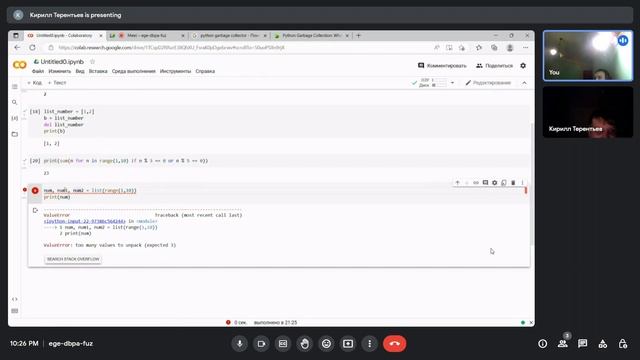
Task: Delete the cell with trash icon
Action: pyautogui.click(x=513, y=182)
